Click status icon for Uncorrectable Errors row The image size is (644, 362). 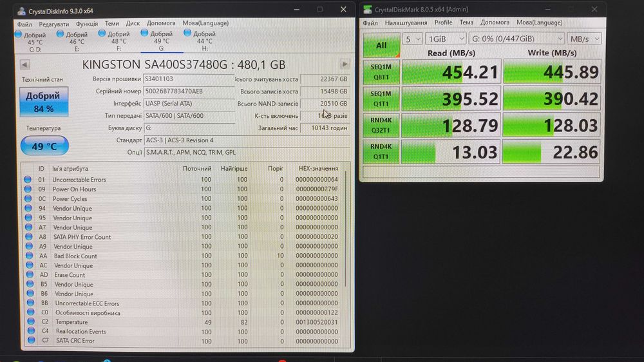(x=28, y=180)
